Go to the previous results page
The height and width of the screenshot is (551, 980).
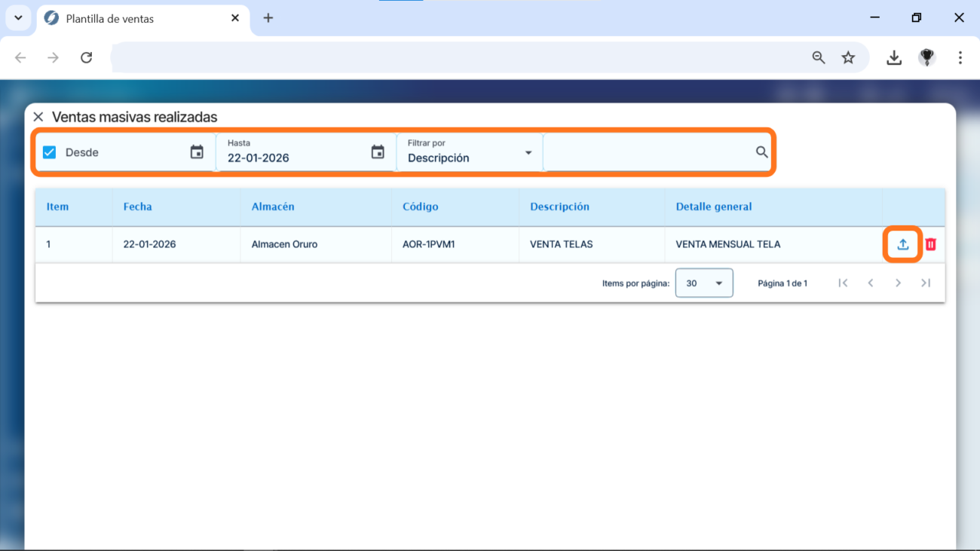click(871, 283)
